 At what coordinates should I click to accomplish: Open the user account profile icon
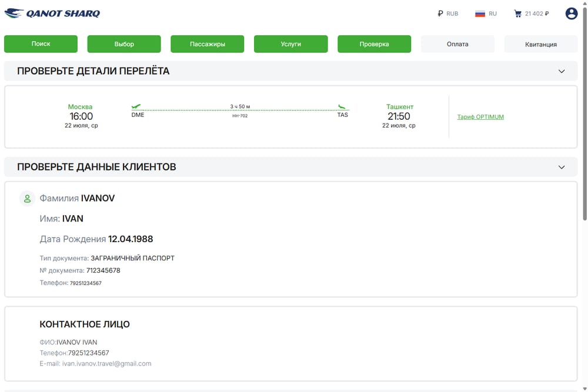571,14
